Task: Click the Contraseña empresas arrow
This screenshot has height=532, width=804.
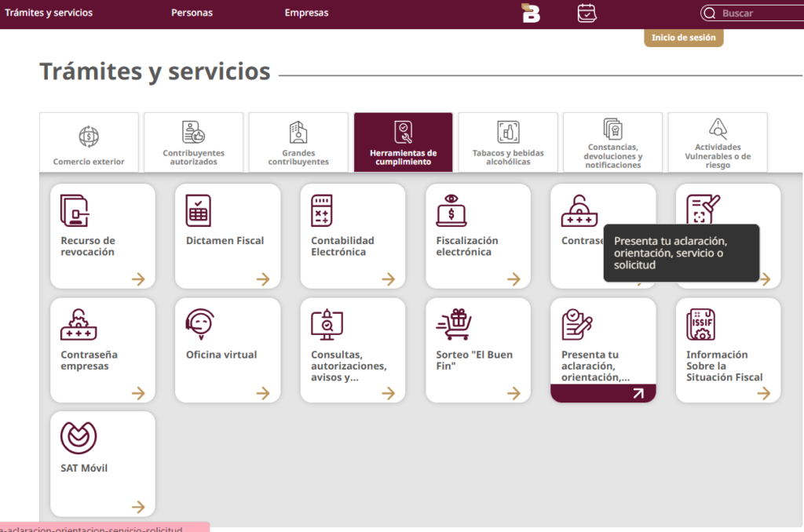Action: click(138, 393)
